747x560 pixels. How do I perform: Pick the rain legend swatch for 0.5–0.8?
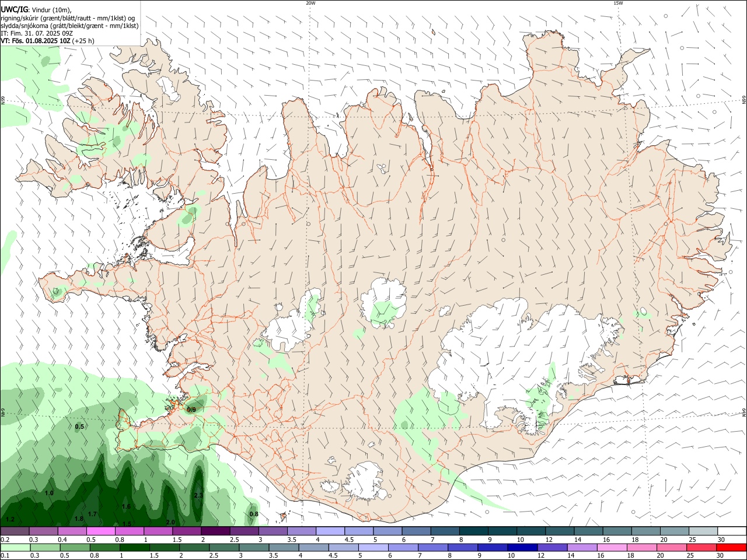point(75,548)
